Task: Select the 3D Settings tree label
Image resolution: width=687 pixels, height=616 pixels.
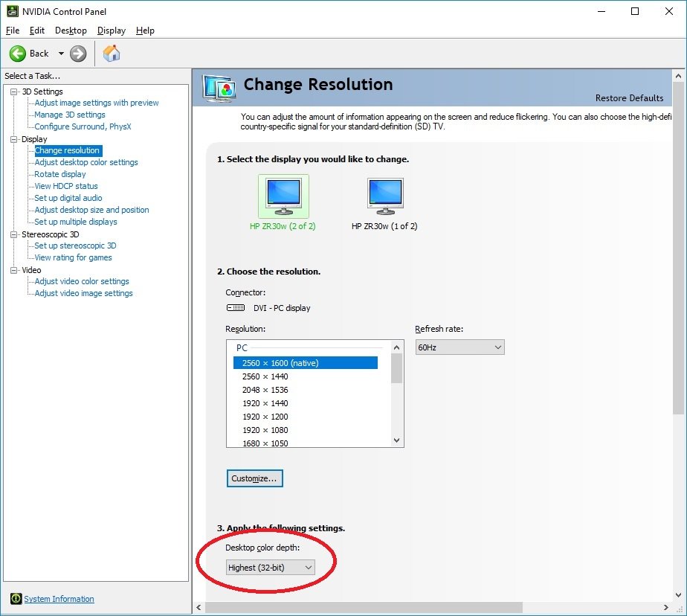Action: [42, 92]
